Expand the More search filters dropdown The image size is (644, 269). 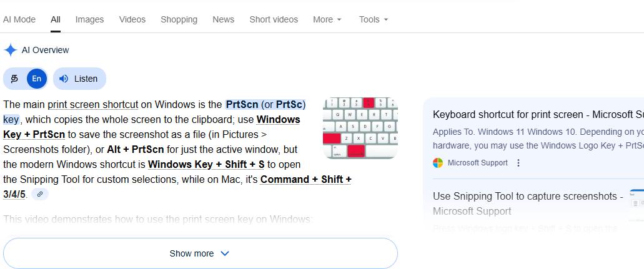[327, 19]
